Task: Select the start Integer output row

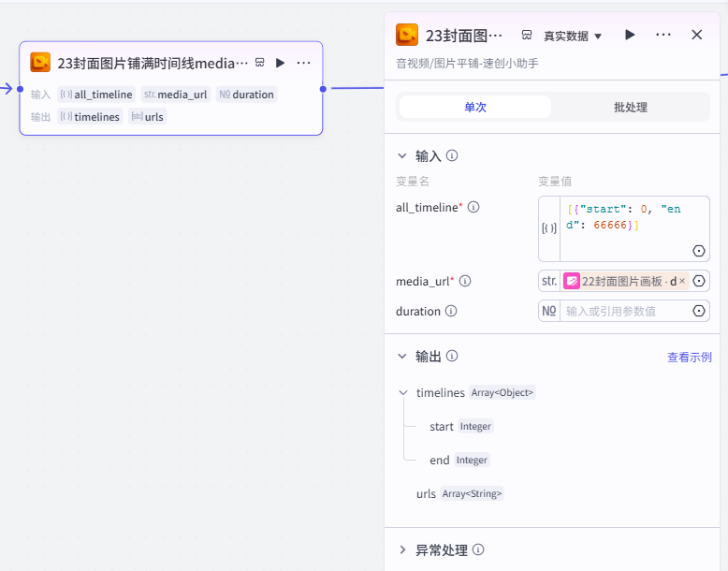Action: [x=461, y=426]
